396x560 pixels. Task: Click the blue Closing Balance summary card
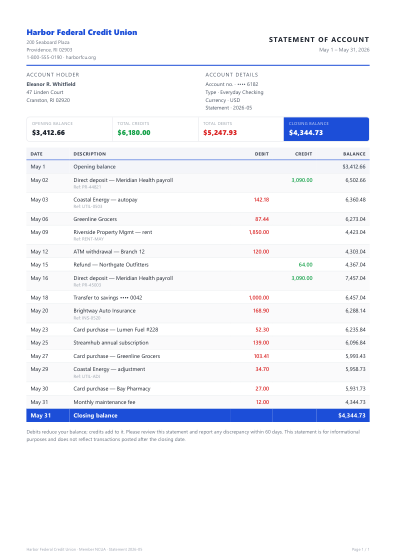tap(326, 129)
